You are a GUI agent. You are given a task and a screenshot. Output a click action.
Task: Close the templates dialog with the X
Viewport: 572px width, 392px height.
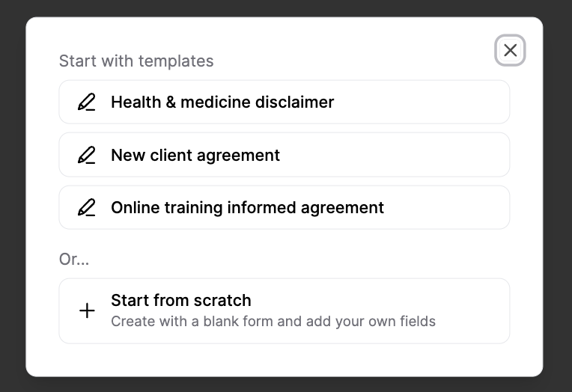[510, 50]
